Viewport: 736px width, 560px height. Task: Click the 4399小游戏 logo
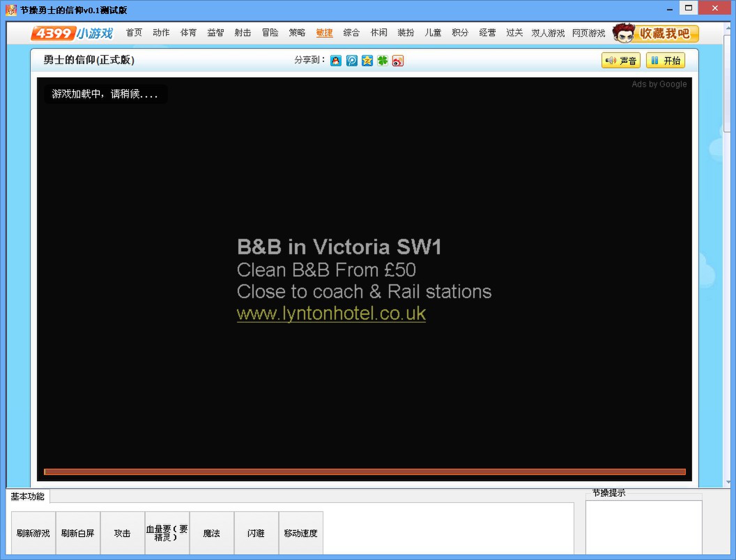(72, 33)
